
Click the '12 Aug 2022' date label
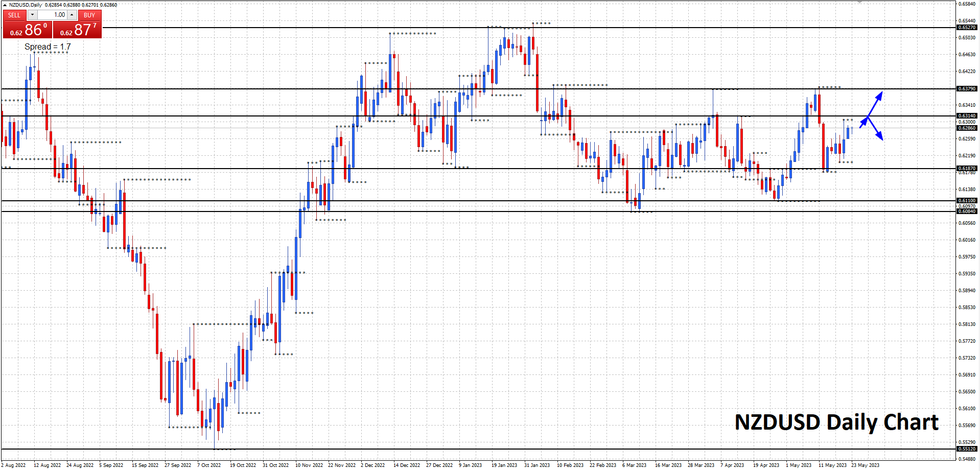[x=47, y=465]
